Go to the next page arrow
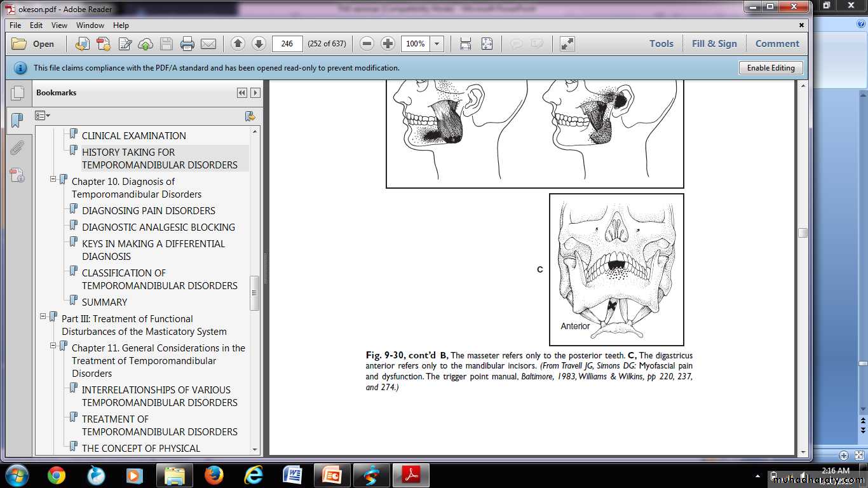This screenshot has height=488, width=868. point(259,44)
